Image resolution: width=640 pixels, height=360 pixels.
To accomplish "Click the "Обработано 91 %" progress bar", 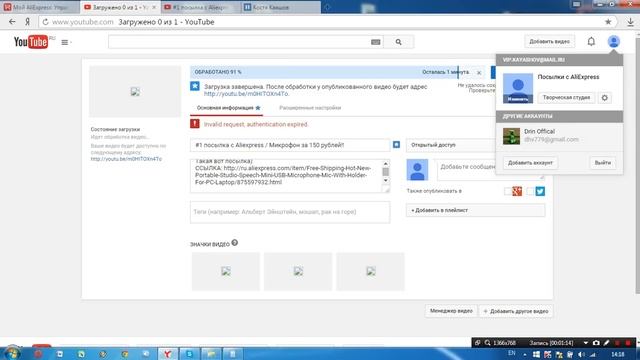I will pyautogui.click(x=337, y=72).
